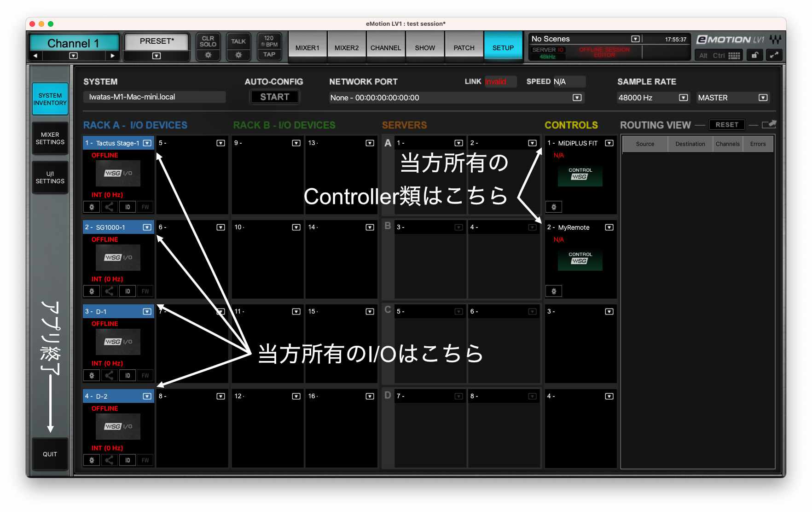Tap the TAP tempo button
This screenshot has height=512, width=812.
point(269,55)
